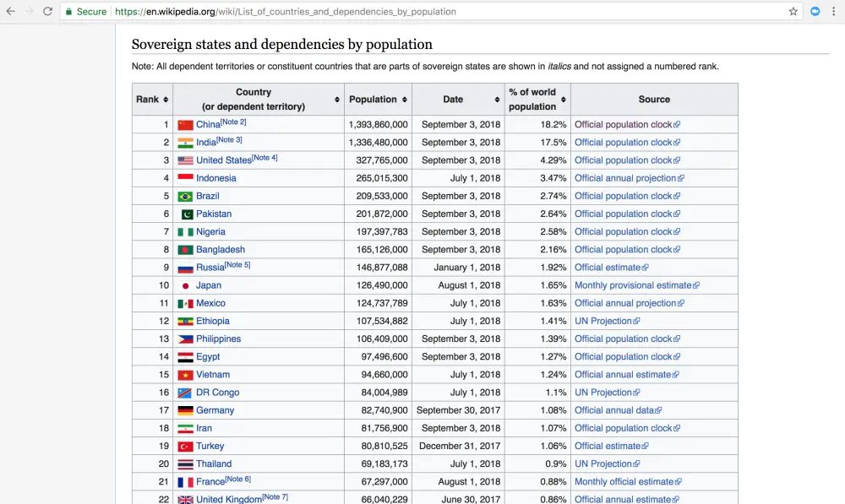Sort by Population column arrows

point(404,100)
